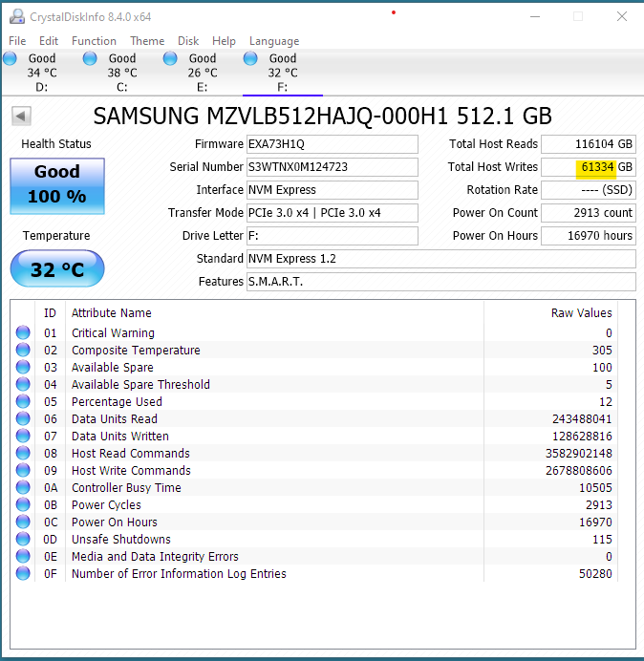
Task: Click status orb beside Controller Busy Time
Action: (23, 487)
